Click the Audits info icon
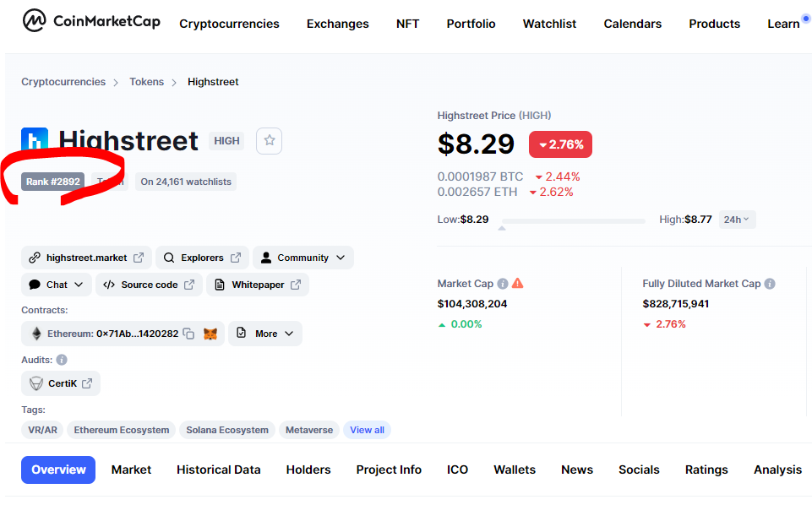This screenshot has width=812, height=505. tap(62, 360)
